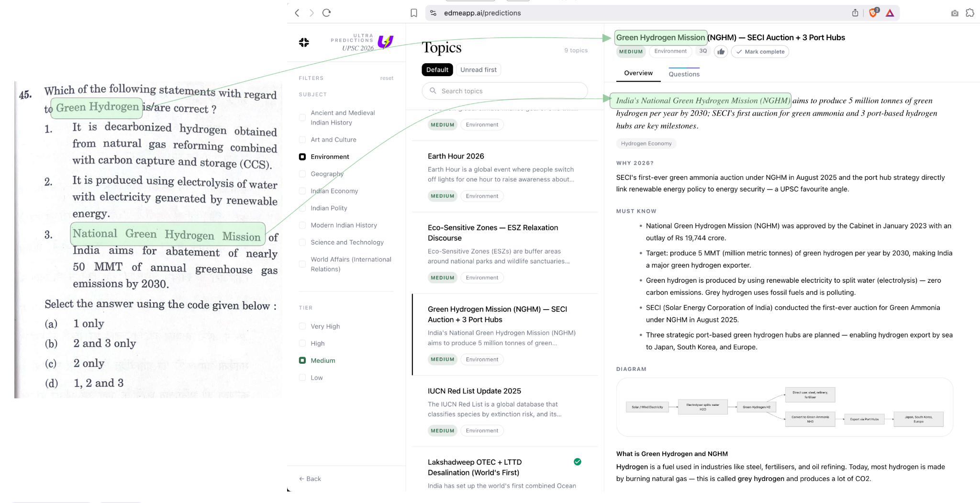Open the Earth Hour 2026 topic

[x=505, y=177]
